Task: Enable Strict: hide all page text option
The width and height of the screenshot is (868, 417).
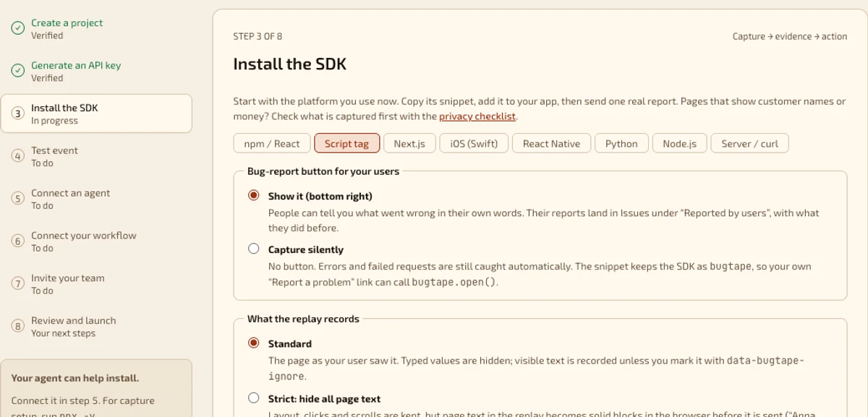Action: pos(253,397)
